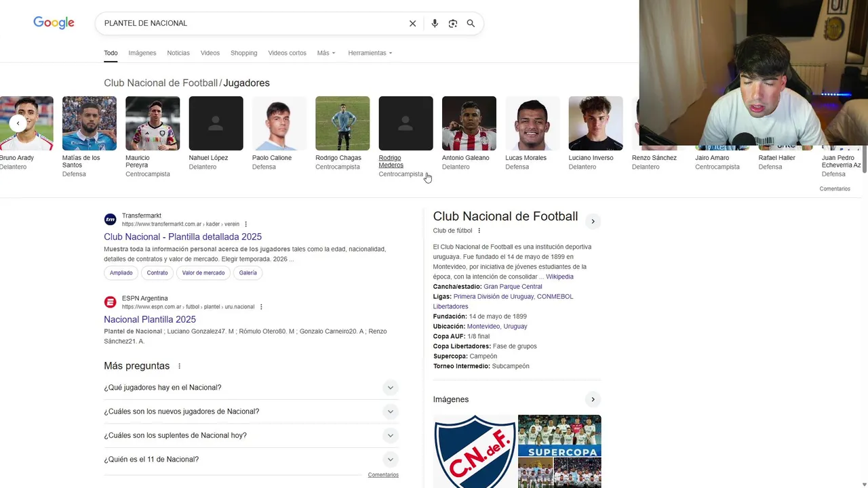Switch to the Videos tab
Screen dimensions: 868x488
click(210, 53)
